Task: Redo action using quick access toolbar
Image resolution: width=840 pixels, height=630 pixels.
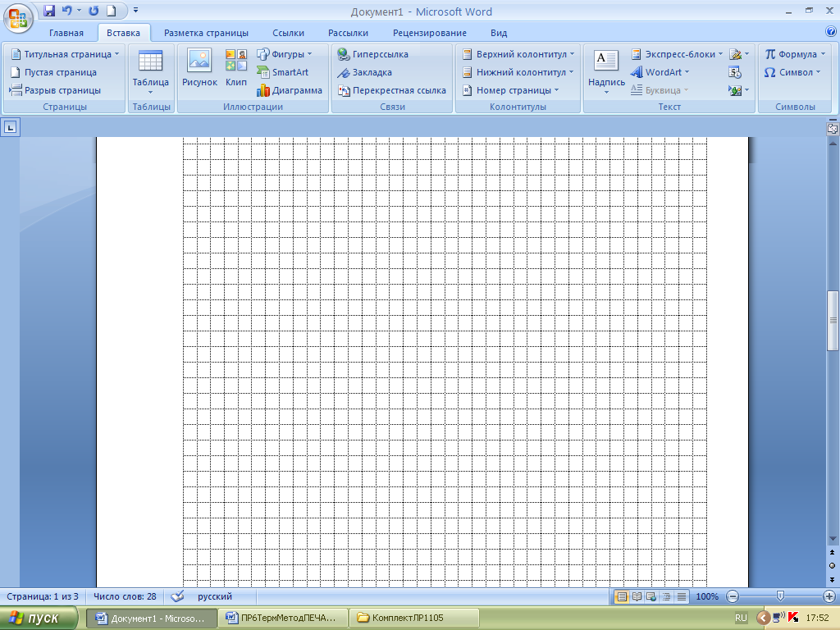Action: (x=94, y=10)
